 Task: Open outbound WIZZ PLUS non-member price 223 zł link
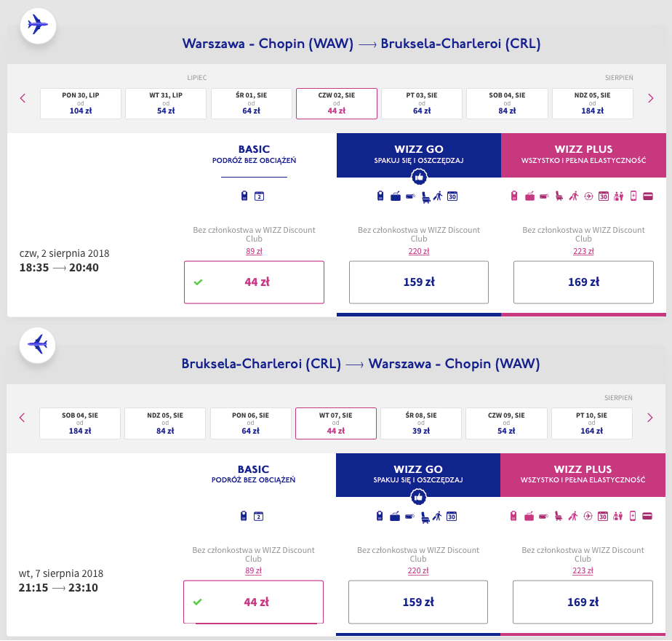(x=583, y=251)
